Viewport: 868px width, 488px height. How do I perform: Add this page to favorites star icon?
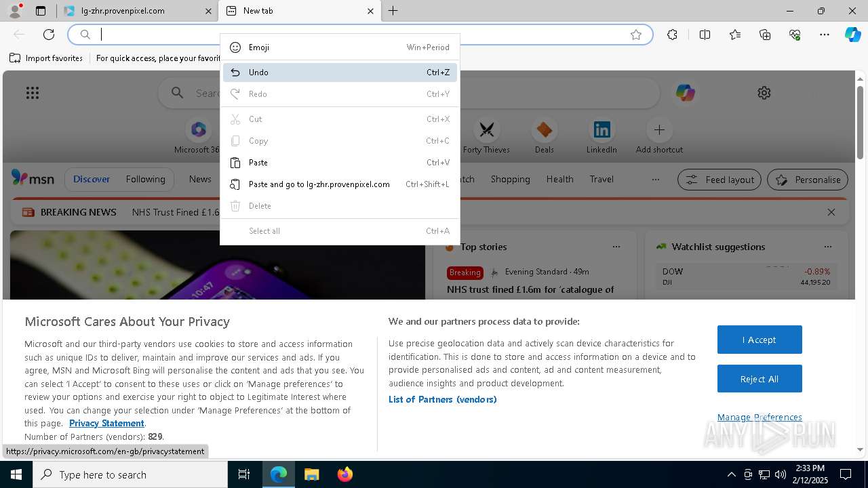[636, 35]
